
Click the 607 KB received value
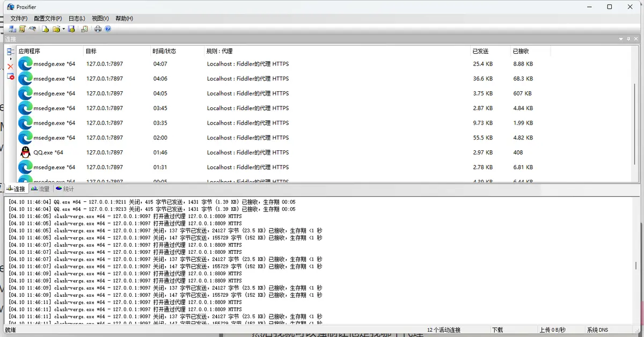coord(522,93)
